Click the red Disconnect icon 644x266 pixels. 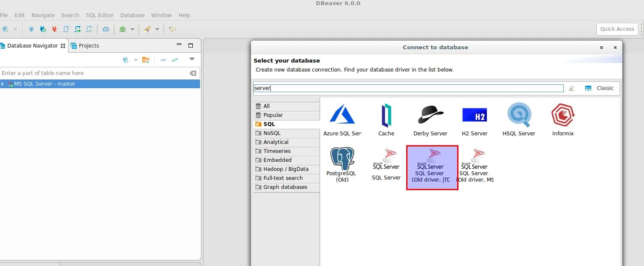click(x=54, y=29)
